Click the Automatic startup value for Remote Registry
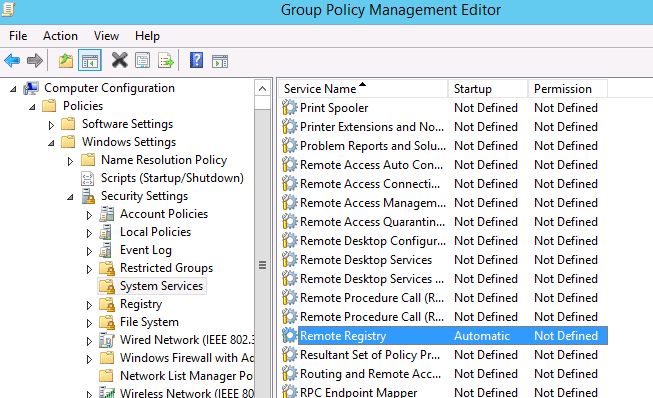Viewport: 653px width, 398px height. click(x=482, y=336)
